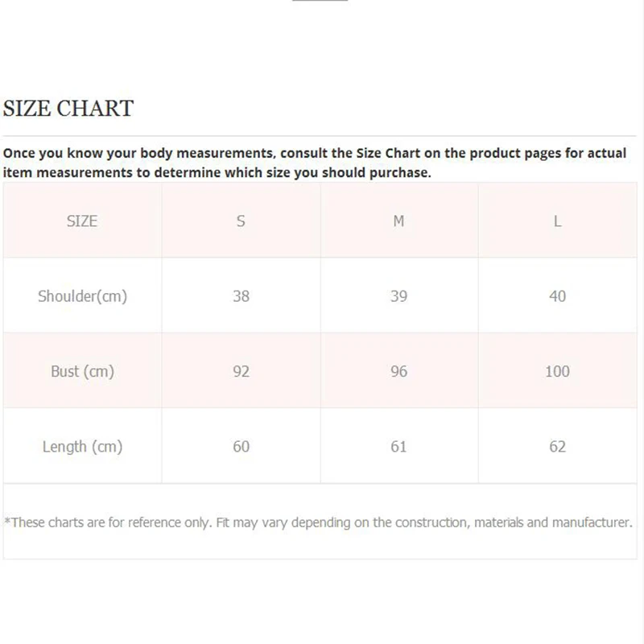This screenshot has width=644, height=644.
Task: Select bust value 96 for size M
Action: 398,371
